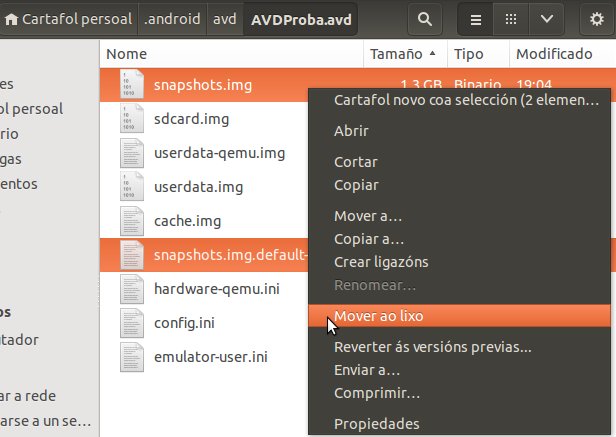Sort by the Tipo column header
This screenshot has width=616, height=437.
(x=478, y=54)
